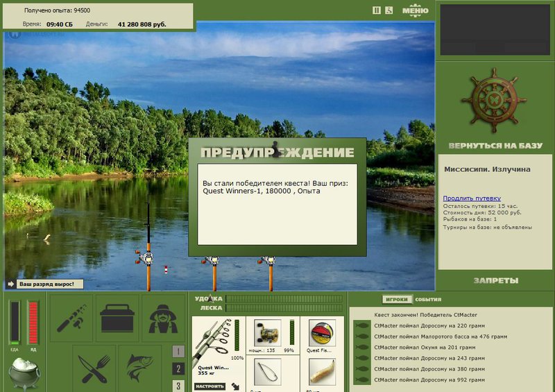This screenshot has height=392, width=555.
Task: Click the Продлить путевку link
Action: 472,198
